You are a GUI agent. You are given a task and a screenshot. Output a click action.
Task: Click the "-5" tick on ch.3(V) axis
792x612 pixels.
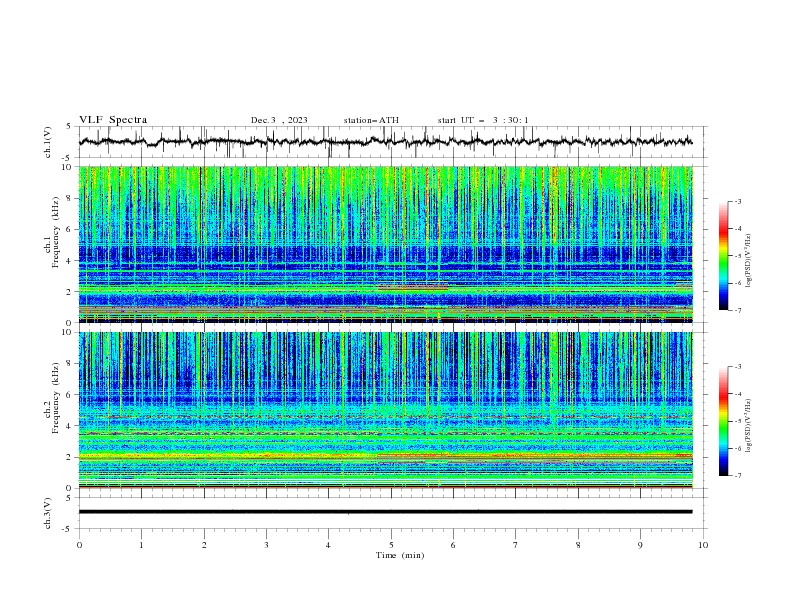(68, 529)
